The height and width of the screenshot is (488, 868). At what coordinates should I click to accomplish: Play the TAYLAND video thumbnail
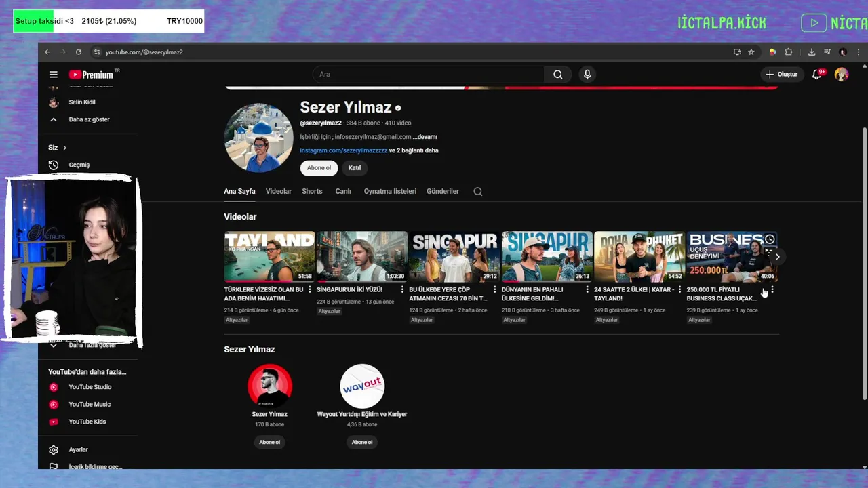pos(269,257)
